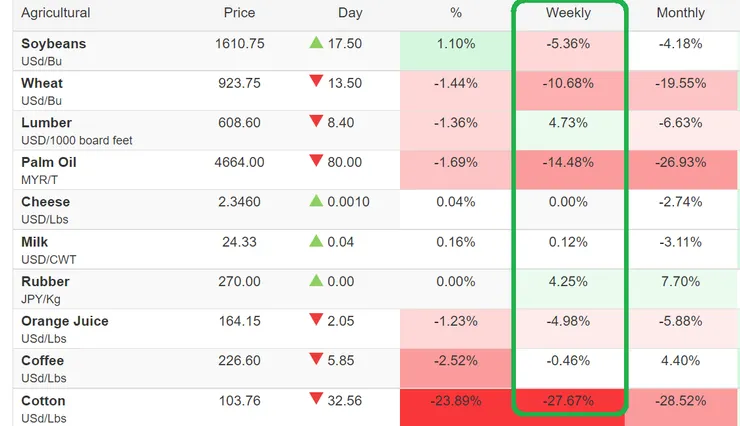Sort by the Price column header
This screenshot has height=426, width=740.
tap(239, 13)
